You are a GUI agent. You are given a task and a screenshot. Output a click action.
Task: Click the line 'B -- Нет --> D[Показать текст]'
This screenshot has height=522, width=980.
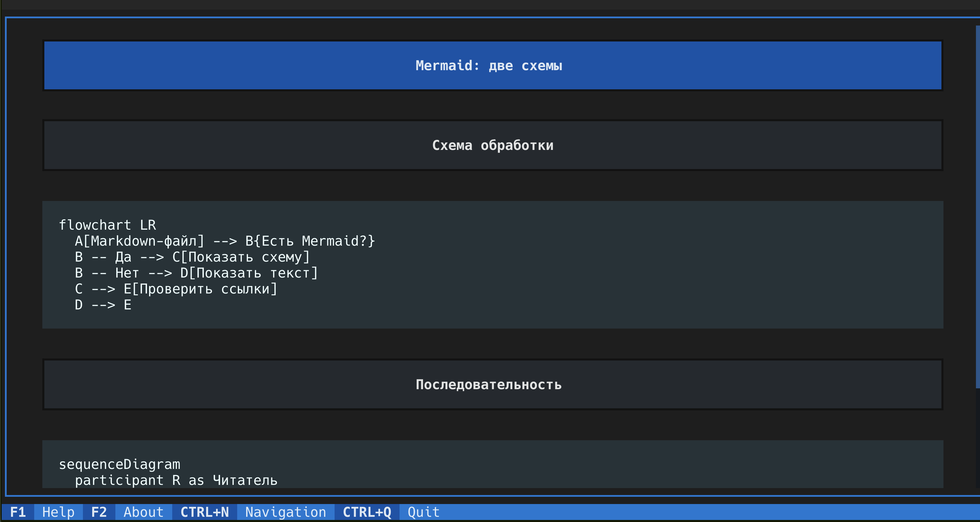(x=196, y=273)
